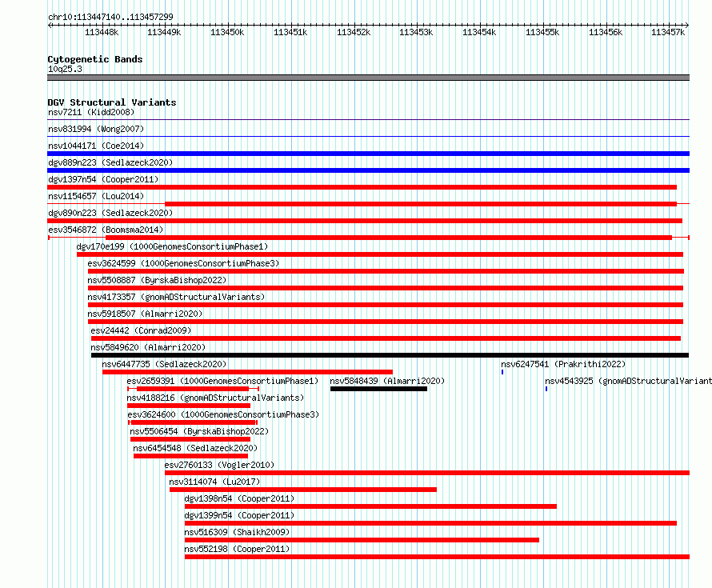
Task: Click the gray 10q25.3 cytogenetic band bar
Action: [x=368, y=78]
